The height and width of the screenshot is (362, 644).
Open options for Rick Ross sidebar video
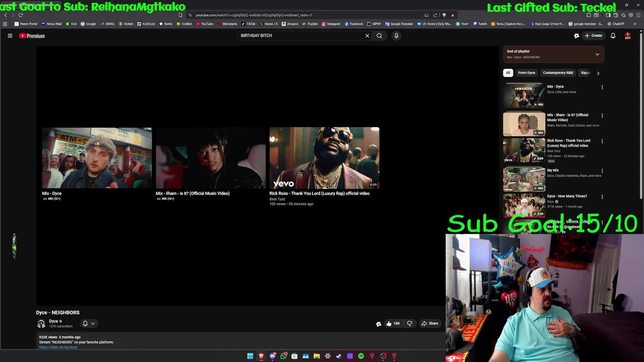(x=602, y=141)
